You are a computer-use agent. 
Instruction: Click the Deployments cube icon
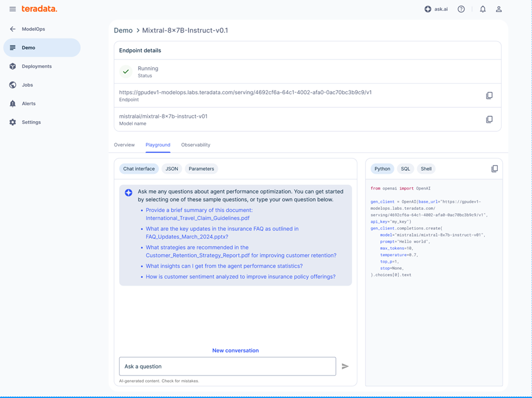coord(12,66)
